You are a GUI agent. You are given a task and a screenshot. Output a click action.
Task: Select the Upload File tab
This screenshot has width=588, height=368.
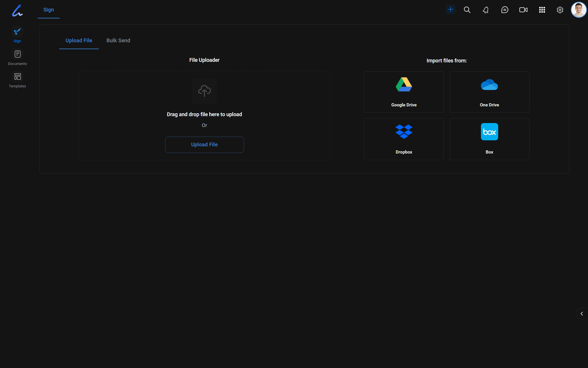pyautogui.click(x=79, y=41)
